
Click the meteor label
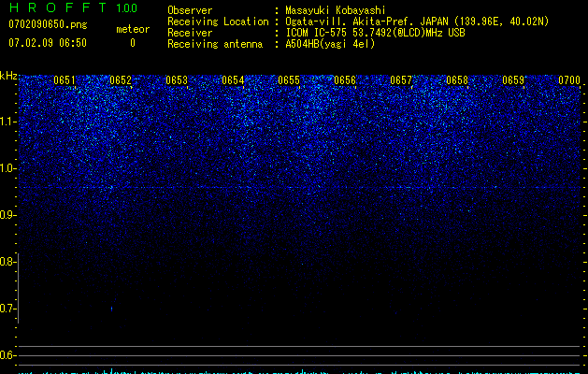(x=133, y=29)
